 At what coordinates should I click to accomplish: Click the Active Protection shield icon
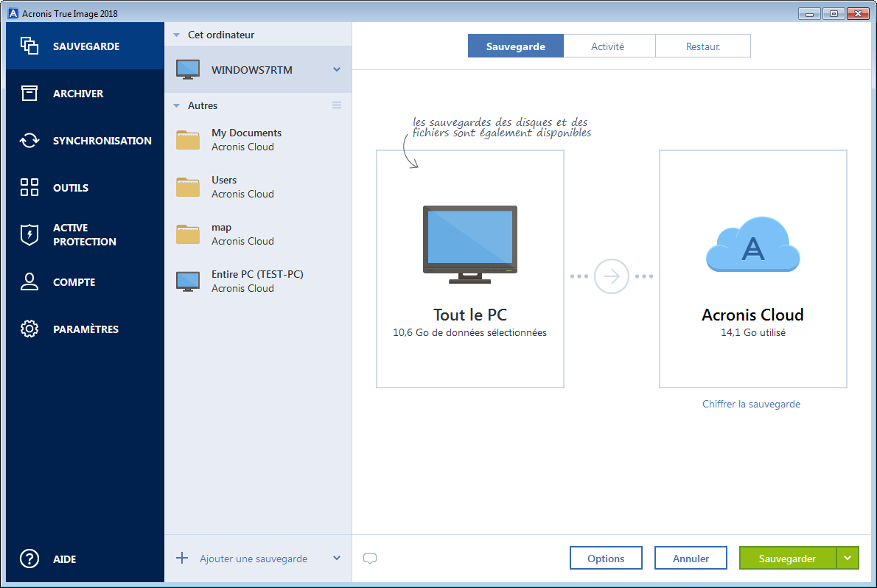click(x=29, y=235)
